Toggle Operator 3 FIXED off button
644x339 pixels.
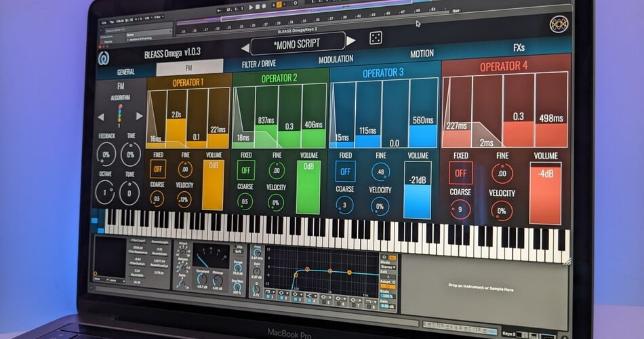pyautogui.click(x=345, y=170)
